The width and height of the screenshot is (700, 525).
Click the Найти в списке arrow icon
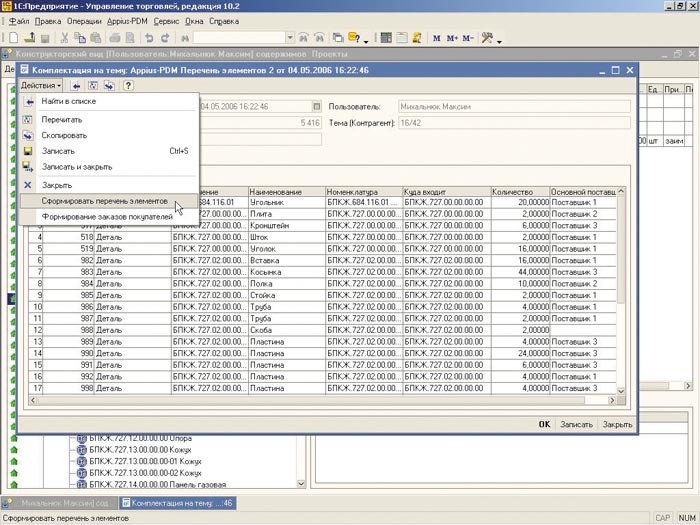pos(28,101)
